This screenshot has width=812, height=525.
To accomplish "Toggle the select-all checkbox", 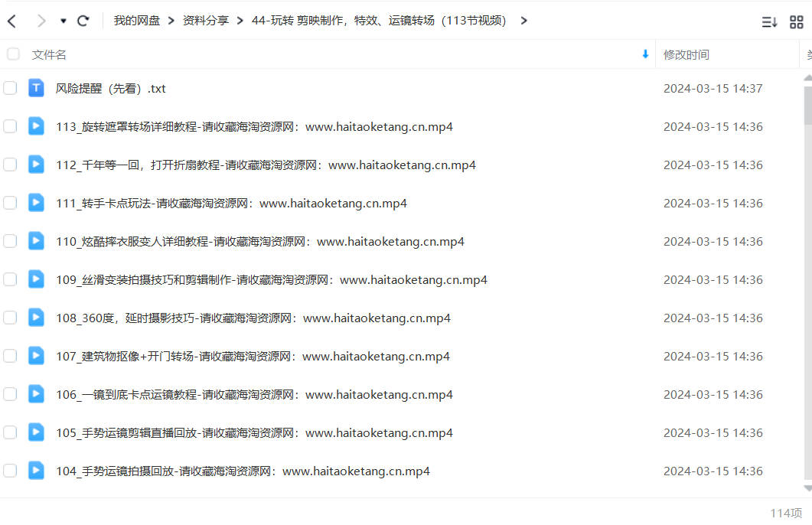I will tap(13, 54).
